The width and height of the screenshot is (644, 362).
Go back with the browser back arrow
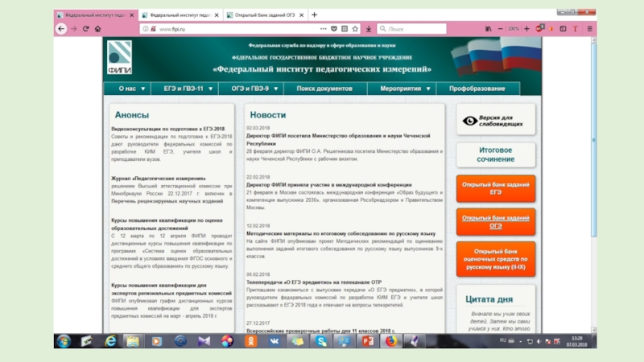coord(61,29)
